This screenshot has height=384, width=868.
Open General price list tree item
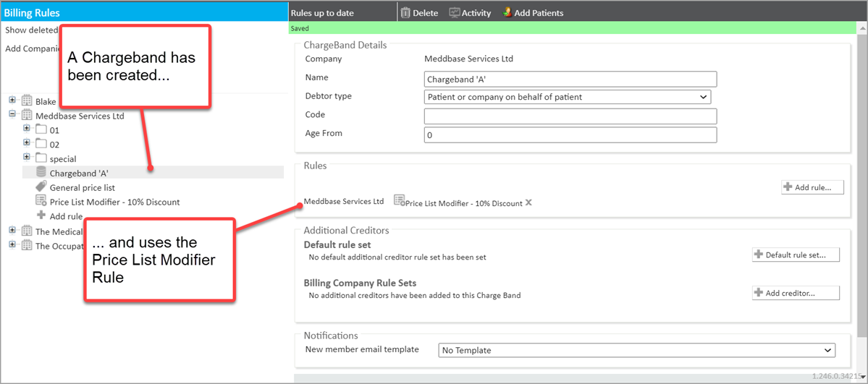82,187
